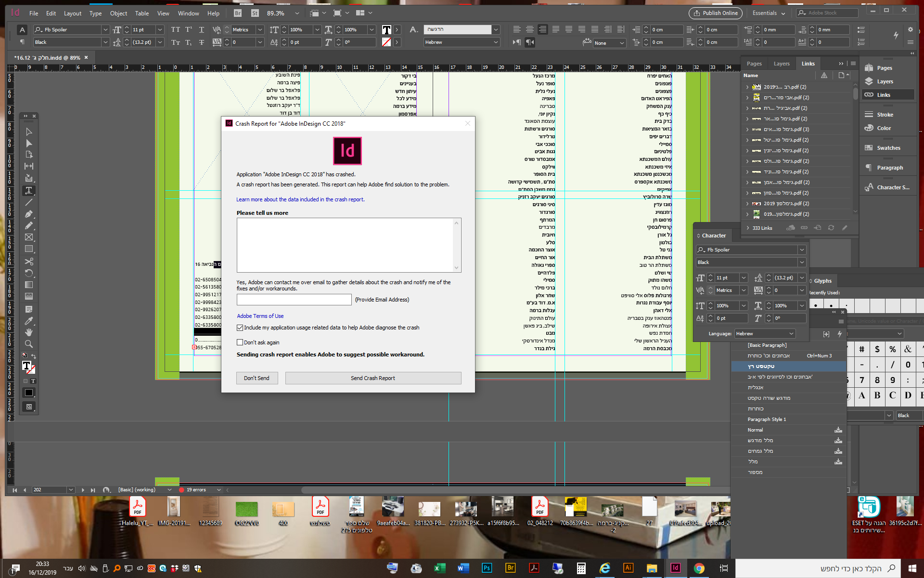The width and height of the screenshot is (924, 578).
Task: Switch to the Layers panel tab
Action: 781,64
